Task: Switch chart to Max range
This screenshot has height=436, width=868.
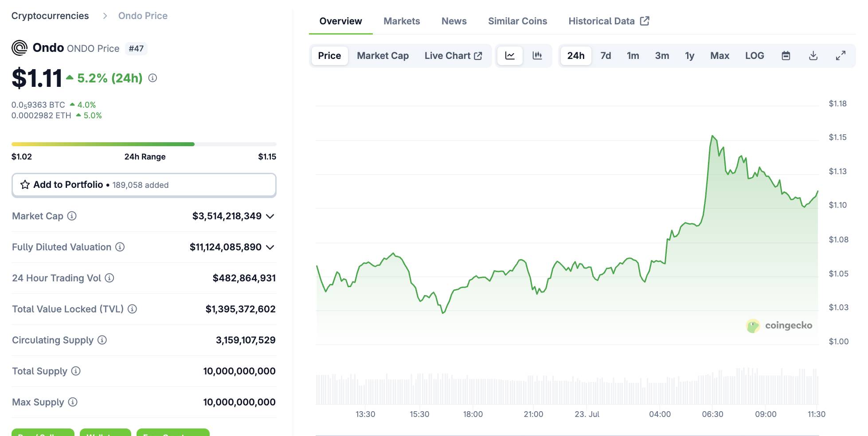Action: pyautogui.click(x=719, y=56)
